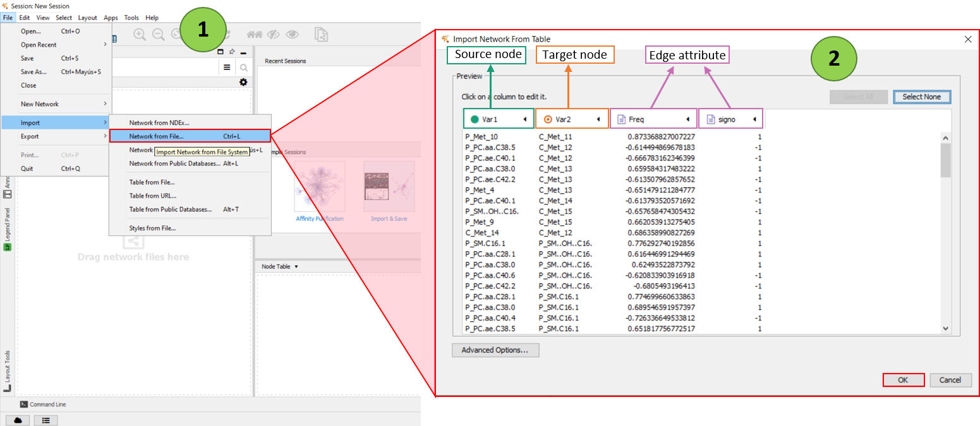Close the Import Network From Table dialog
Image resolution: width=980 pixels, height=426 pixels.
pos(968,39)
